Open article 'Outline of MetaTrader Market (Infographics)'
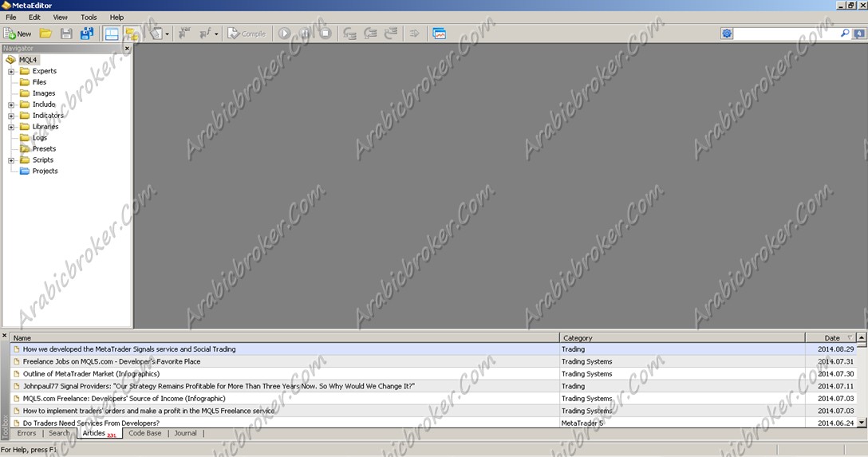 coord(91,374)
